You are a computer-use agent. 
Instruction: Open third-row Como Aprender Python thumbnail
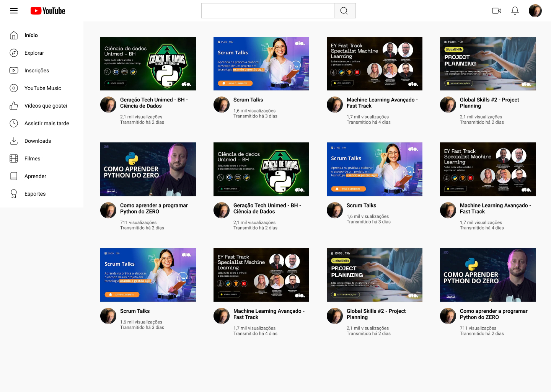[488, 275]
